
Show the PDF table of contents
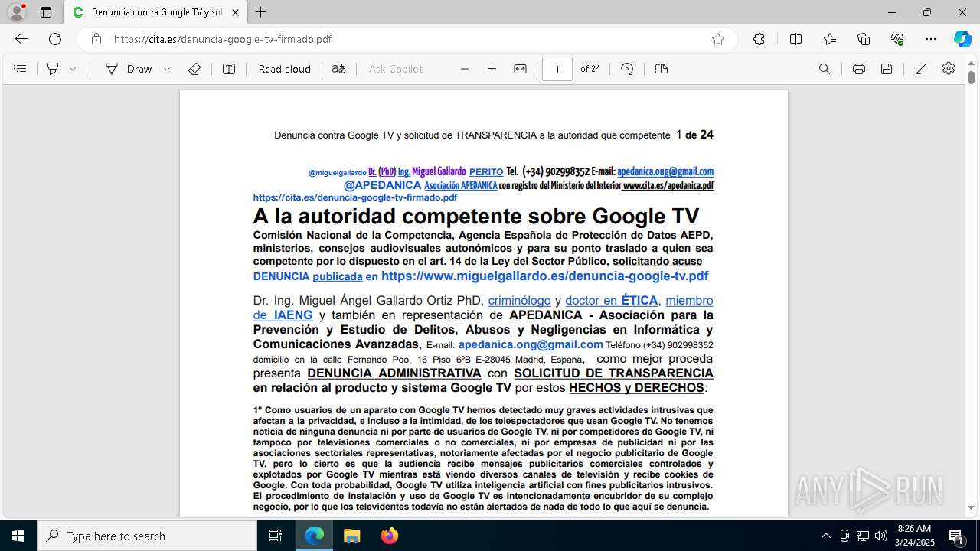pyautogui.click(x=20, y=69)
